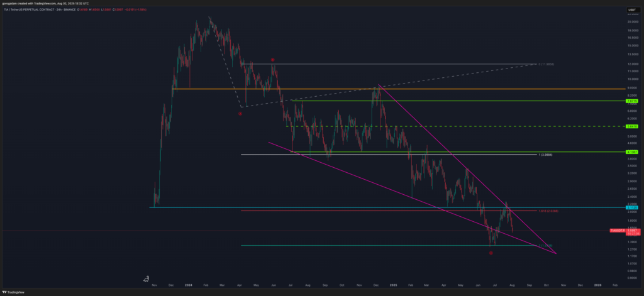Click the 2025 label on the time axis
Viewport: 644px width, 296px height.
392,285
